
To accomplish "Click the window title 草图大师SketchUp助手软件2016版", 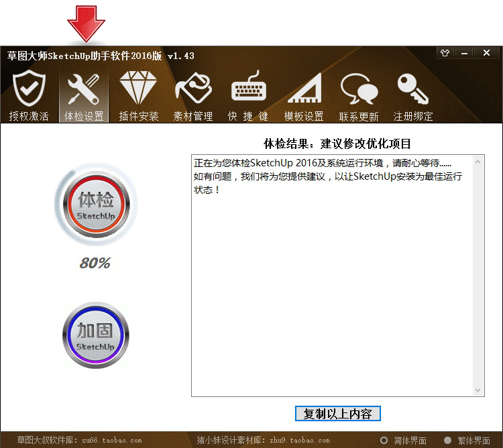I will (85, 56).
